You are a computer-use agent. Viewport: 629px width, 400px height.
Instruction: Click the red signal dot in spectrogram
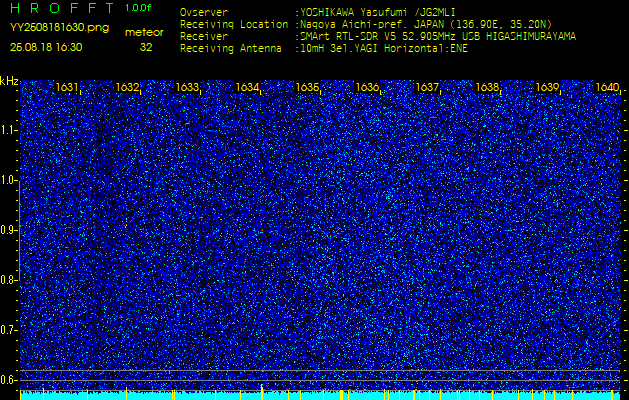click(262, 231)
